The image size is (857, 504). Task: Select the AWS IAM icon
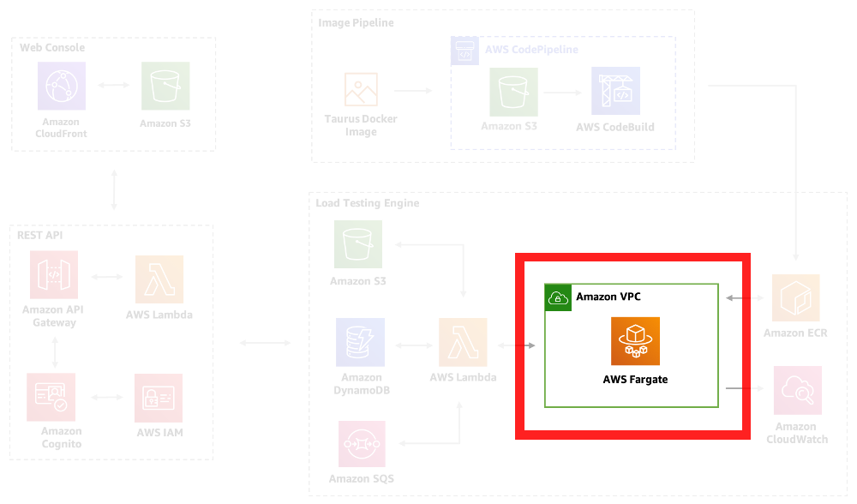tap(159, 398)
